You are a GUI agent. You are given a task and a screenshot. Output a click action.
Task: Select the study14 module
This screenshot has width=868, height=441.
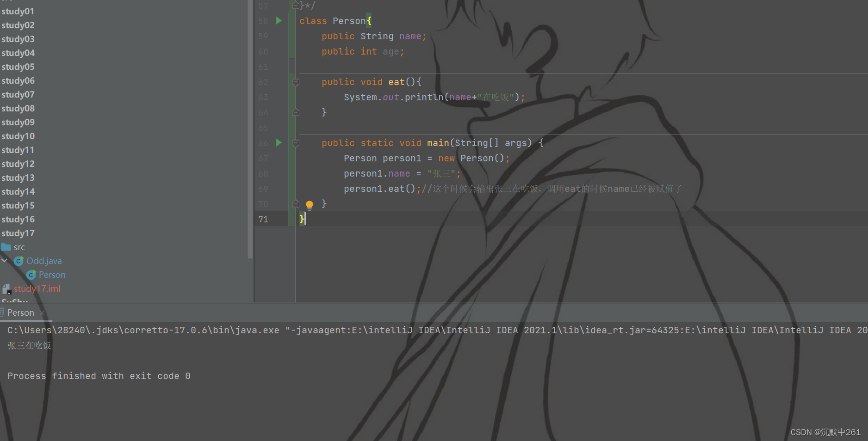pos(18,191)
